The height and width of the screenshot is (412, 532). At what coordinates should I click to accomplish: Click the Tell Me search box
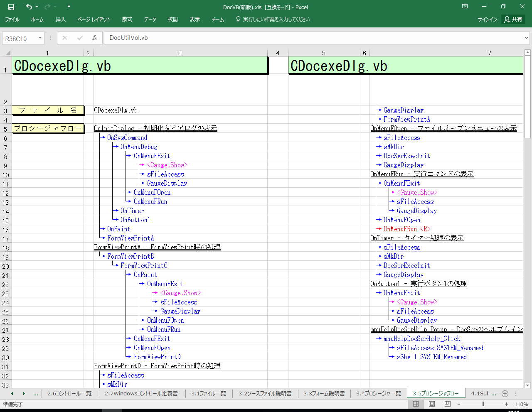coord(273,20)
